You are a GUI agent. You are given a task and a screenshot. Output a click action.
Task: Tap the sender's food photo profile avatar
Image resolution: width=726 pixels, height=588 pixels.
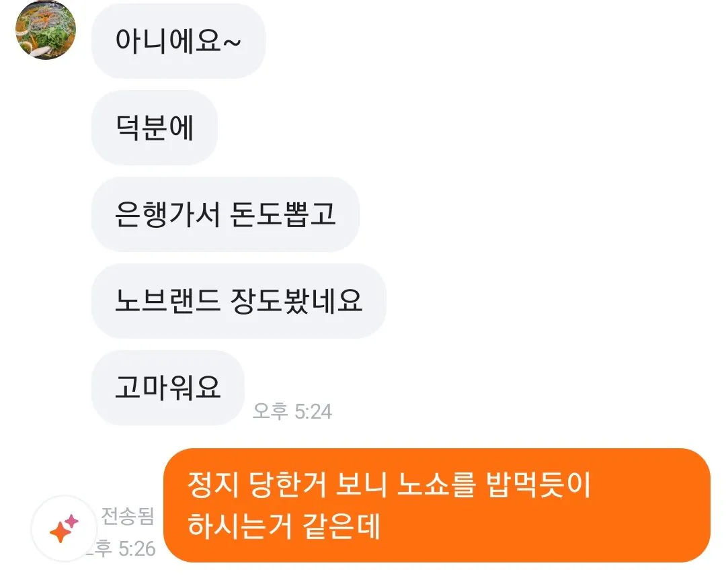click(46, 30)
